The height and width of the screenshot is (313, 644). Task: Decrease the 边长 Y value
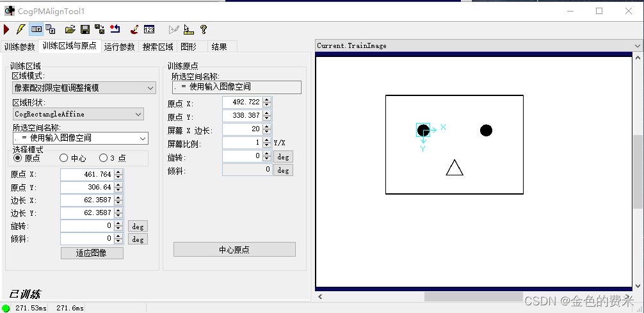(x=118, y=216)
